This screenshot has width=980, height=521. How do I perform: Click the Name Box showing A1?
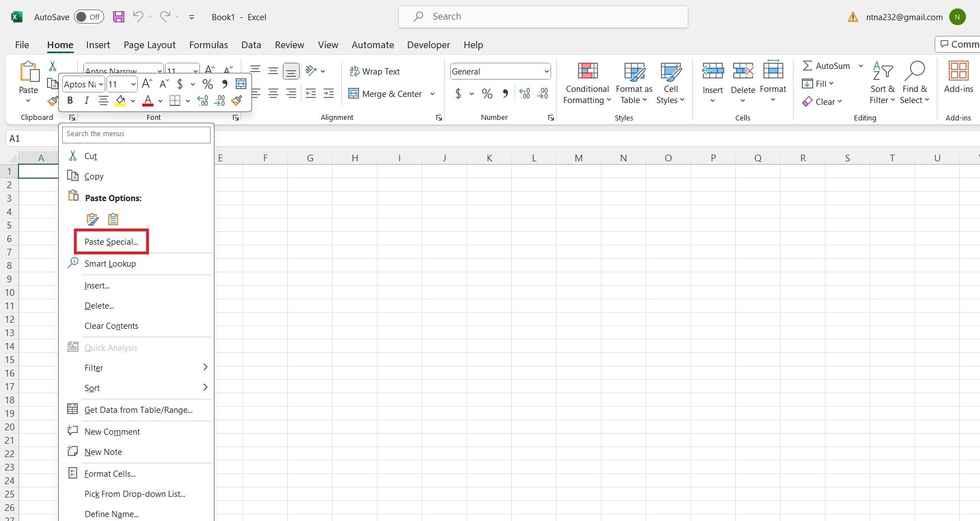pos(32,138)
